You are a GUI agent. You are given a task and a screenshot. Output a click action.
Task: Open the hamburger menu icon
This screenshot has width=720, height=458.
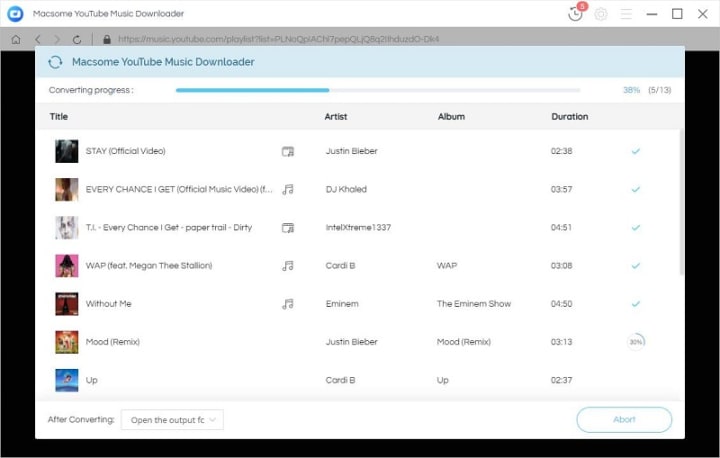coord(626,14)
